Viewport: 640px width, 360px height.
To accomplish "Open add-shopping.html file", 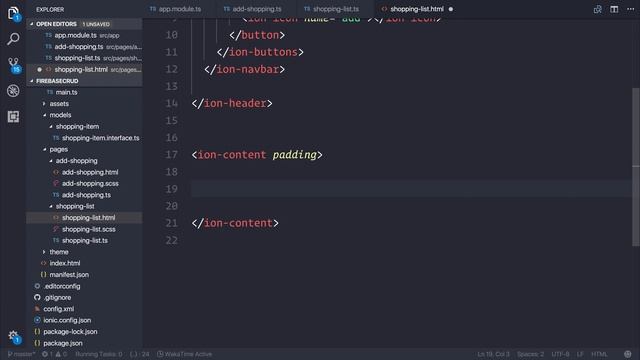I will [90, 172].
